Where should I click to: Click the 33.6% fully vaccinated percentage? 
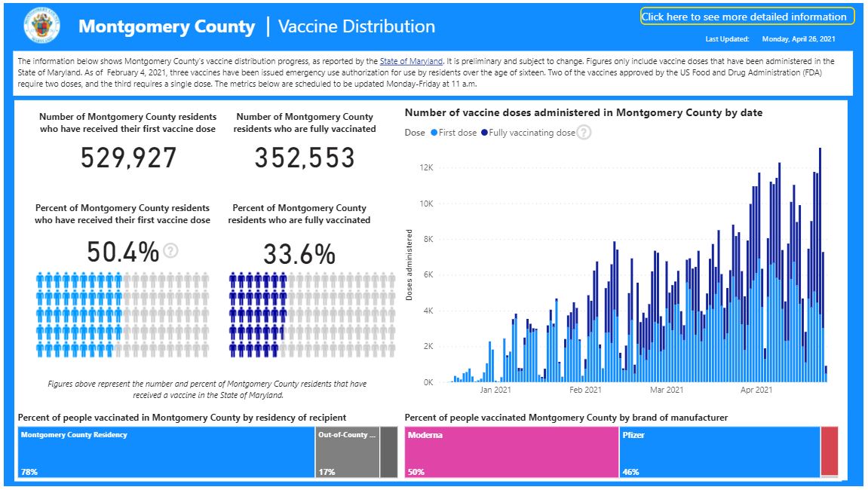click(299, 254)
